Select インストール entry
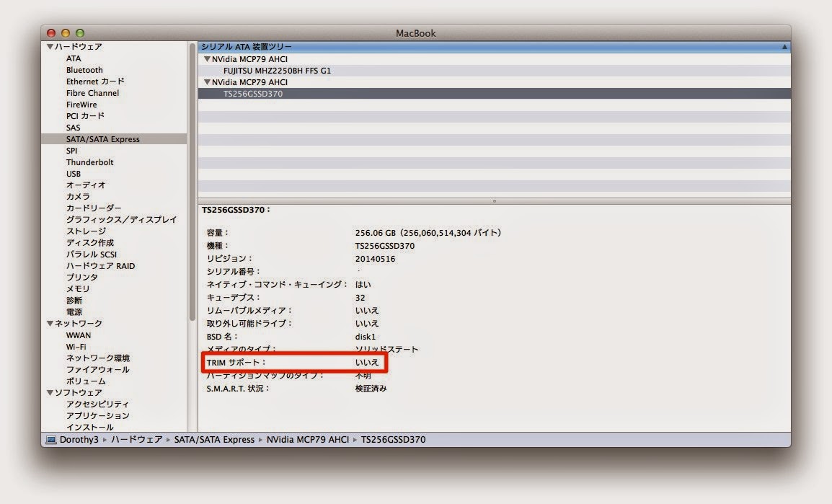Image resolution: width=832 pixels, height=504 pixels. 89,427
